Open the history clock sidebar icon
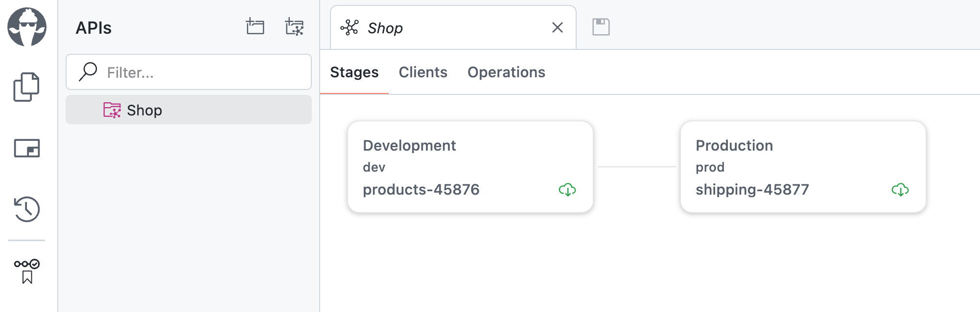Viewport: 980px width, 312px height. click(27, 209)
